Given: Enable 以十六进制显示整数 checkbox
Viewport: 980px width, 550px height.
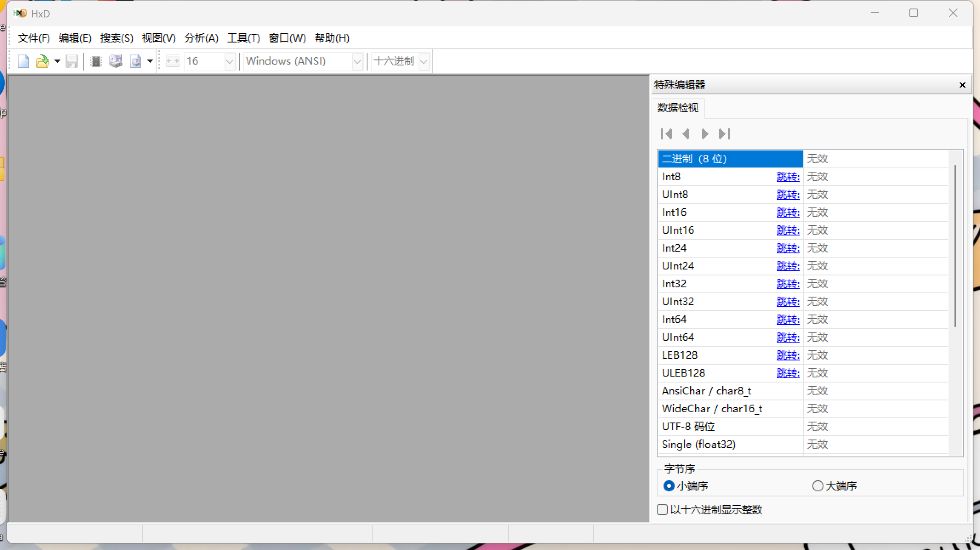Looking at the screenshot, I should point(662,510).
